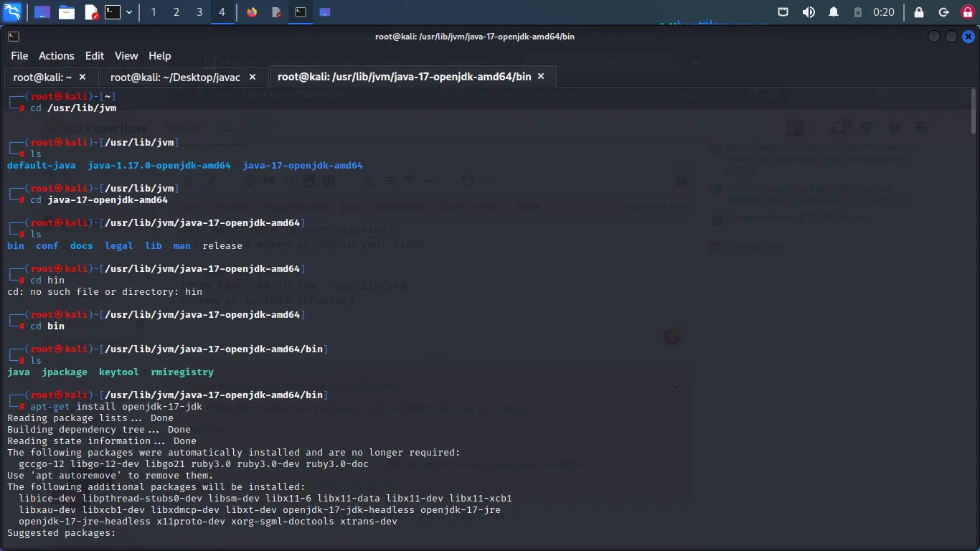Lock the screen with the padlock icon
980x551 pixels.
[918, 12]
